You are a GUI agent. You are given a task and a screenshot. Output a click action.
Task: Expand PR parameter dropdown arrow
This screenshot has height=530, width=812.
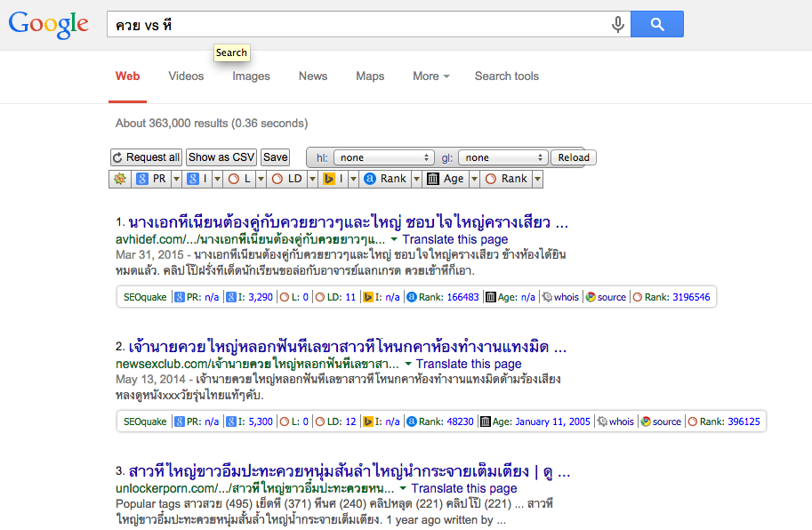point(177,179)
